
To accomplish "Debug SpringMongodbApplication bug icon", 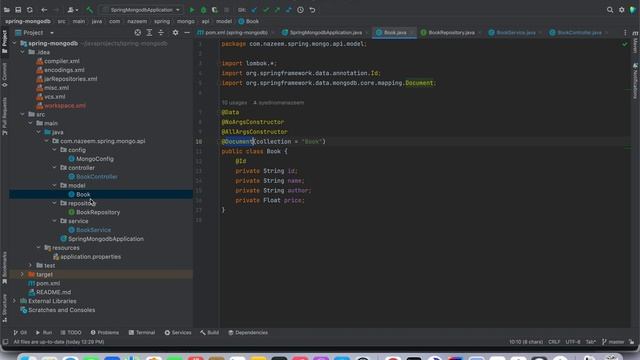I will click(203, 10).
